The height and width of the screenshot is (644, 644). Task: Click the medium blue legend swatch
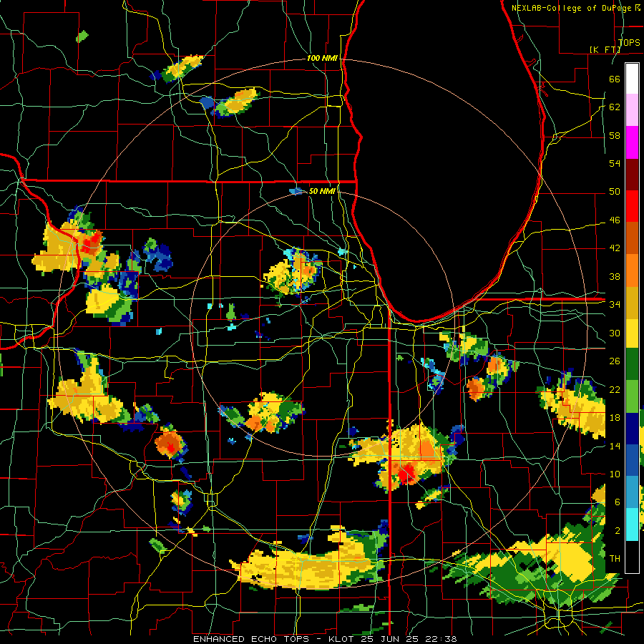(632, 460)
